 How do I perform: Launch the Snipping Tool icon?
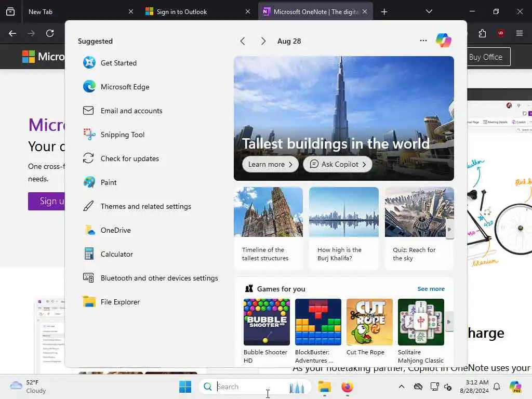click(89, 135)
